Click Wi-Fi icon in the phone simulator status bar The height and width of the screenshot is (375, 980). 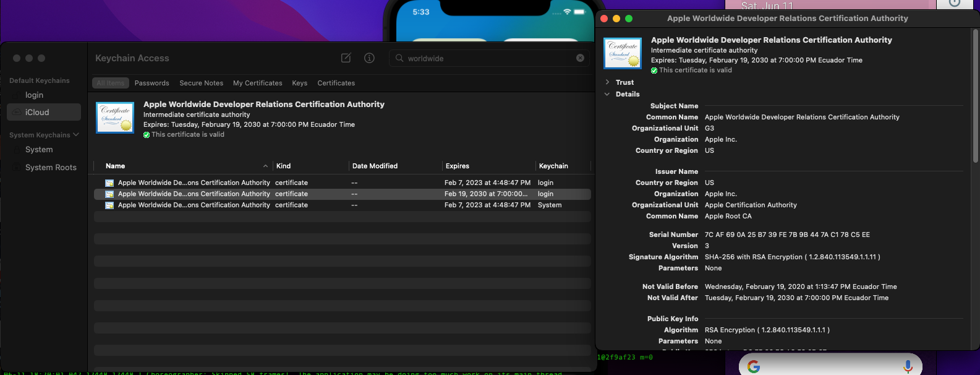tap(567, 12)
